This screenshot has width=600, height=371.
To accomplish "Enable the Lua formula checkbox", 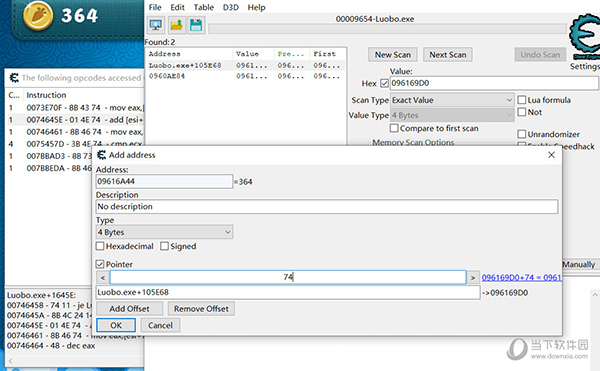I will point(522,100).
